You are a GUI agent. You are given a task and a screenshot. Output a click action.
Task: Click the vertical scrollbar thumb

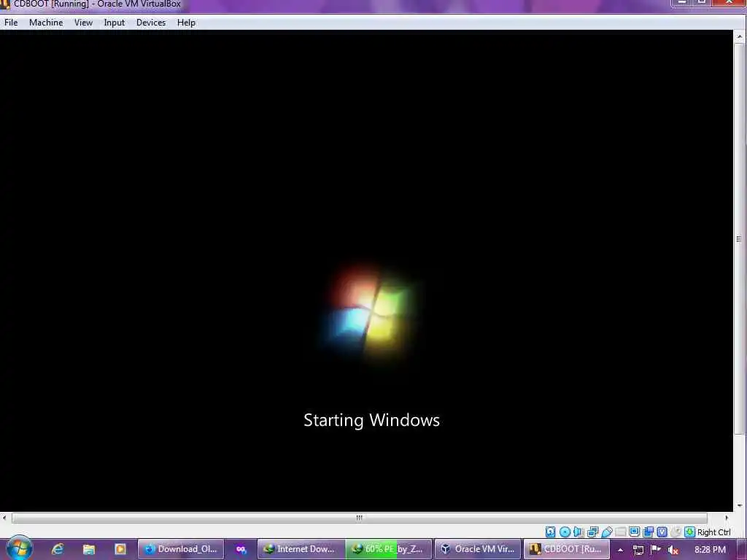pos(740,238)
